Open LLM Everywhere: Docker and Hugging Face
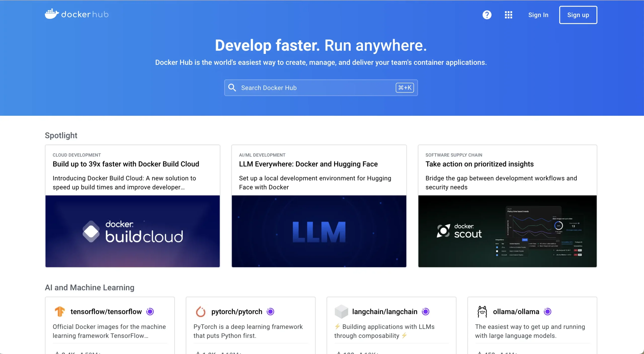 point(308,164)
